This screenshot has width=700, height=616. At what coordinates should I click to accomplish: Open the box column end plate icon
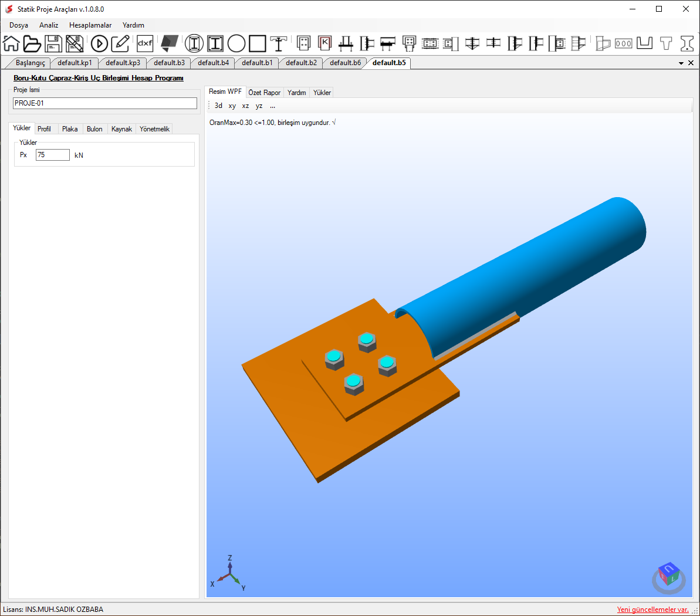[x=409, y=43]
